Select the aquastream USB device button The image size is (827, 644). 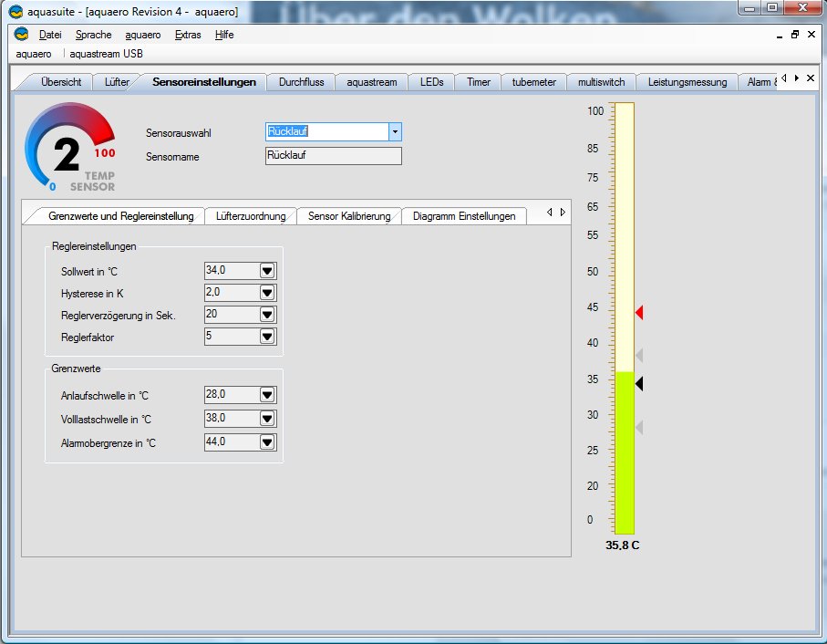pos(107,54)
